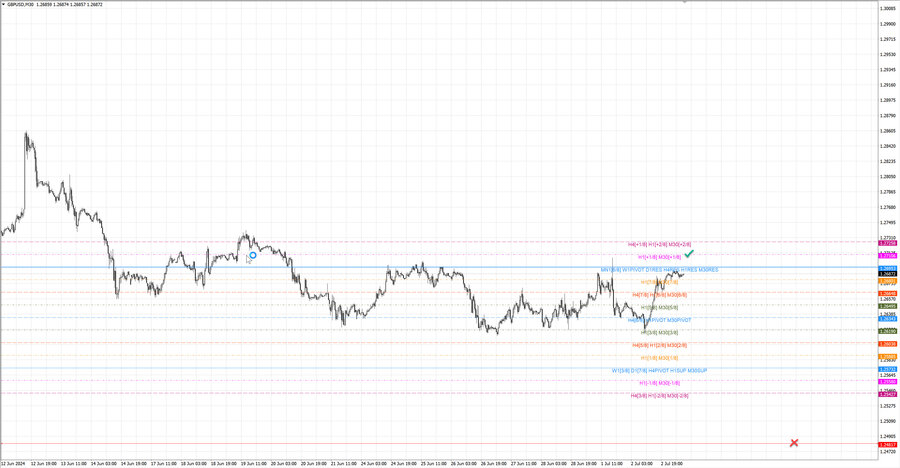Click the 19 Jun 11:00 time axis label
This screenshot has width=900, height=468.
(x=254, y=463)
